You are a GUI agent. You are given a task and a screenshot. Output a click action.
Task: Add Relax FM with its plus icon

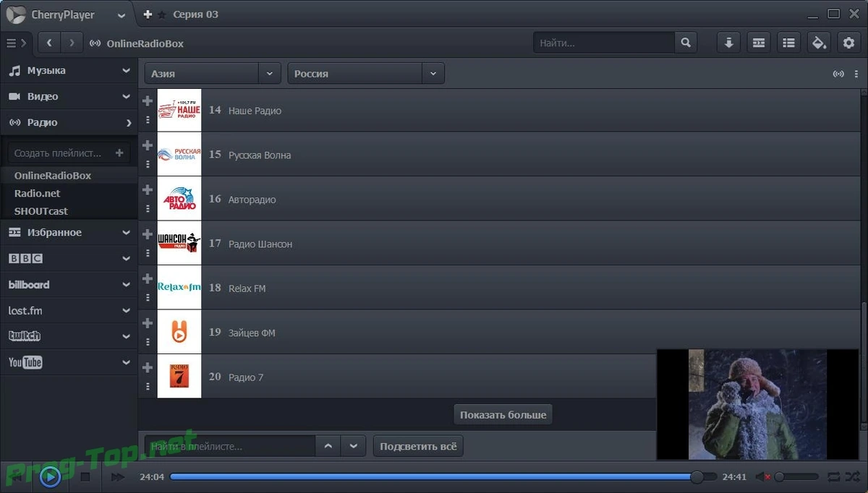(148, 278)
